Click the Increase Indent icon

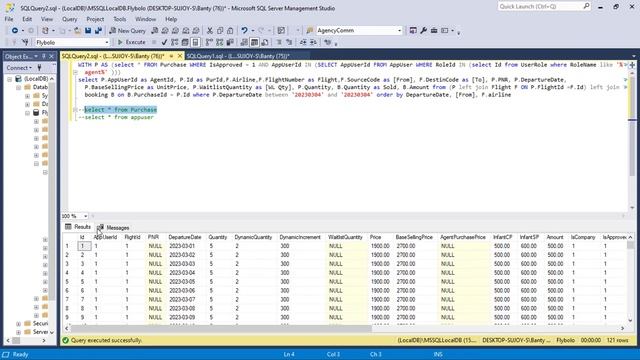coord(313,42)
